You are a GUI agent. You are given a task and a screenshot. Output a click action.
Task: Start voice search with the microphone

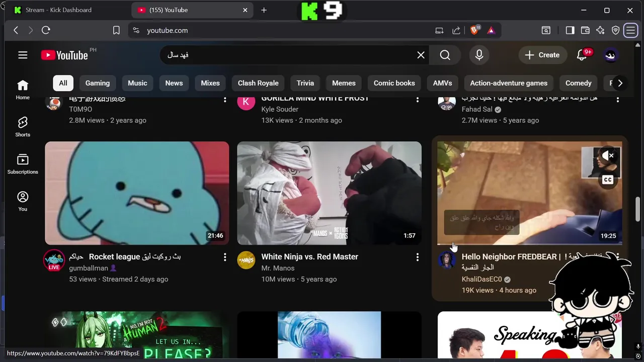[x=479, y=55]
